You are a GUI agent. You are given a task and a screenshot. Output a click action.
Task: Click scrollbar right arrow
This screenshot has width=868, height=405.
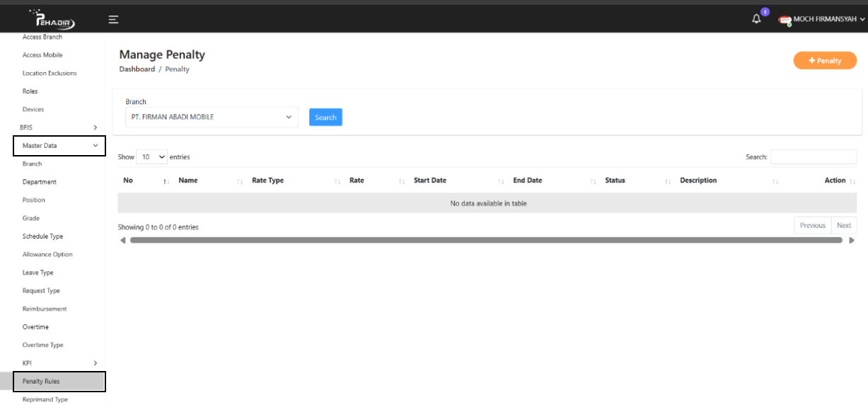pyautogui.click(x=851, y=240)
